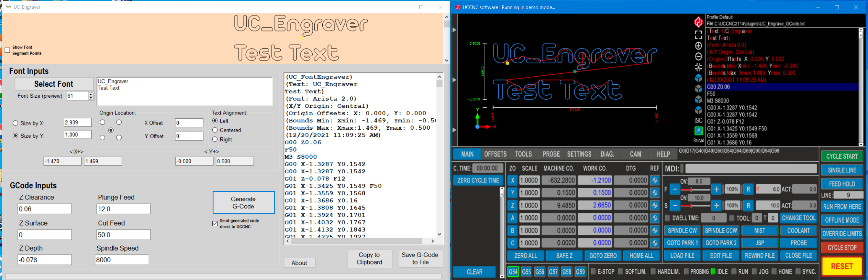Increment Font Size preview spinner up arrow

tap(91, 94)
